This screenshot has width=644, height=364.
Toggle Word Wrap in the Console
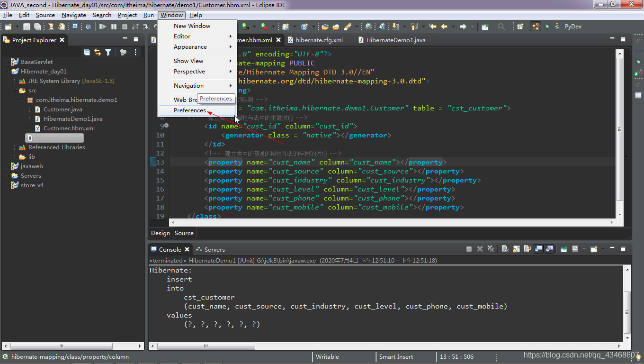[x=527, y=249]
